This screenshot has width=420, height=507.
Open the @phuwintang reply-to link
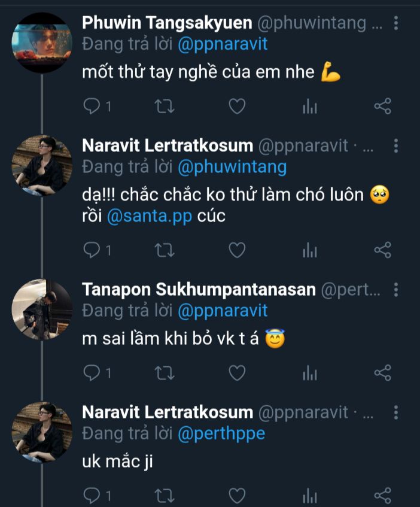point(232,166)
